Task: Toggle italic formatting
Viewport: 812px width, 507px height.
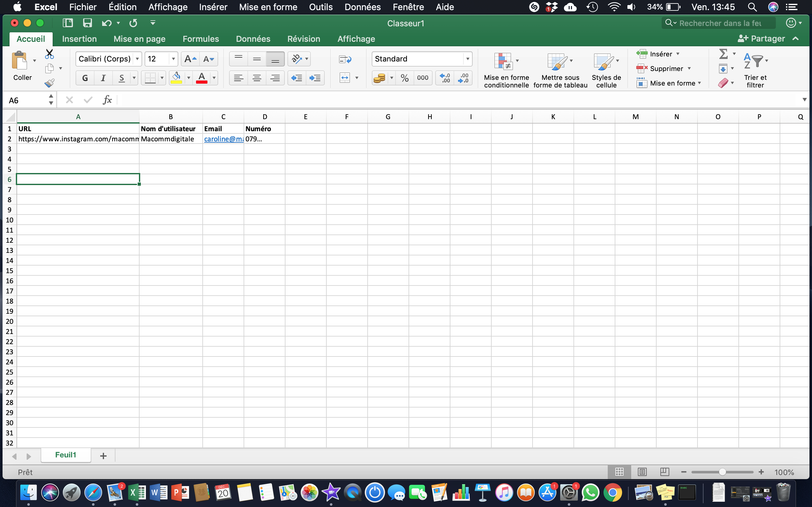Action: 103,78
